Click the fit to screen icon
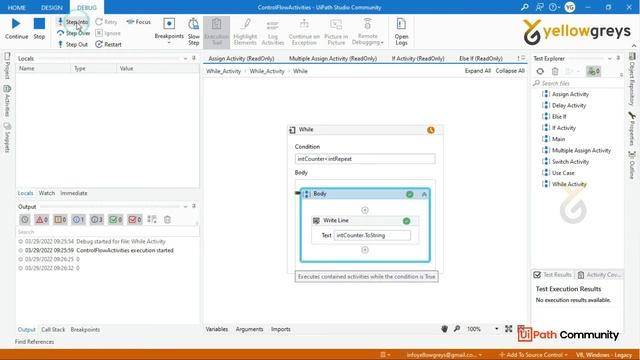Image resolution: width=640 pixels, height=360 pixels. coord(509,329)
